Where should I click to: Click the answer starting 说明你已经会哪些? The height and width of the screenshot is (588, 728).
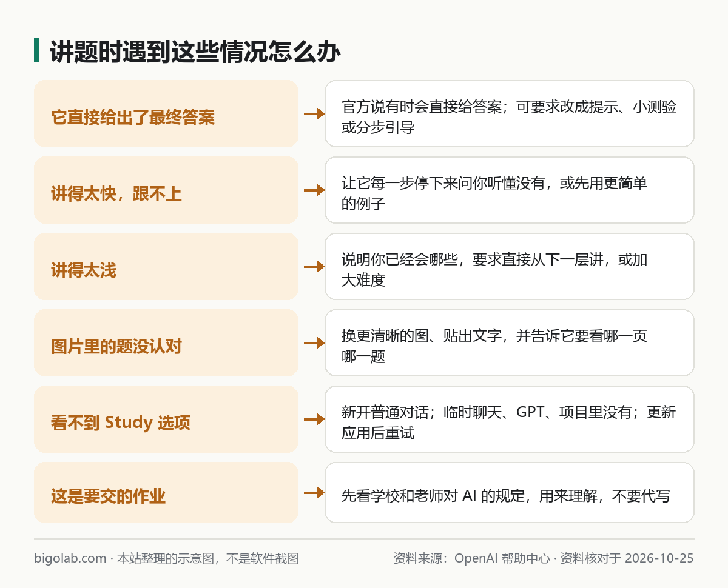[510, 266]
